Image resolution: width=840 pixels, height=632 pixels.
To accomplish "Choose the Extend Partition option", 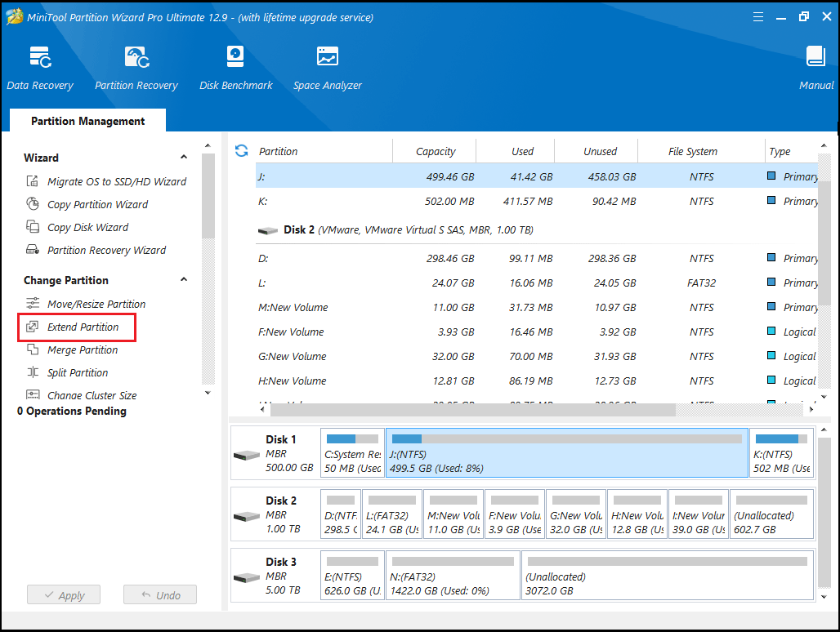I will click(x=83, y=327).
